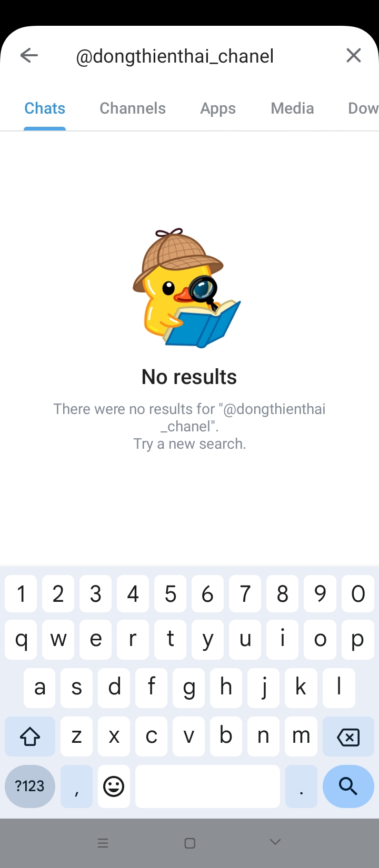This screenshot has height=868, width=379.
Task: Clear the search text with X icon
Action: 354,55
